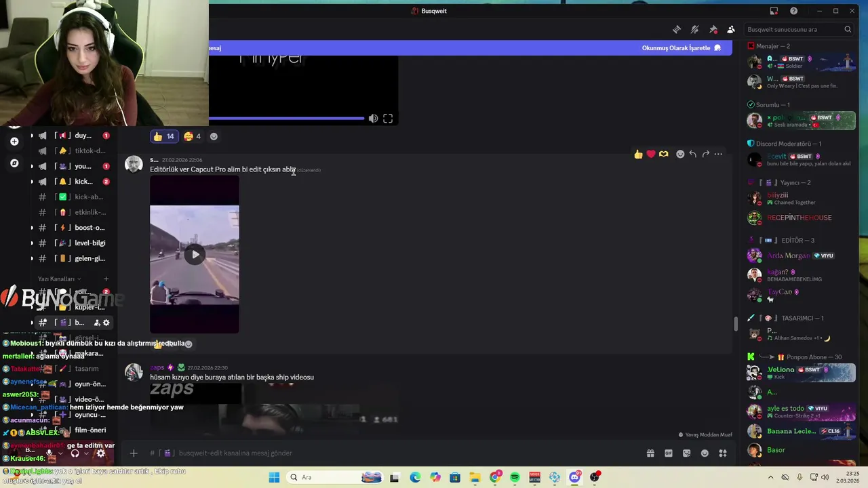Viewport: 868px width, 488px height.
Task: Open Spotify from taskbar
Action: 515,477
